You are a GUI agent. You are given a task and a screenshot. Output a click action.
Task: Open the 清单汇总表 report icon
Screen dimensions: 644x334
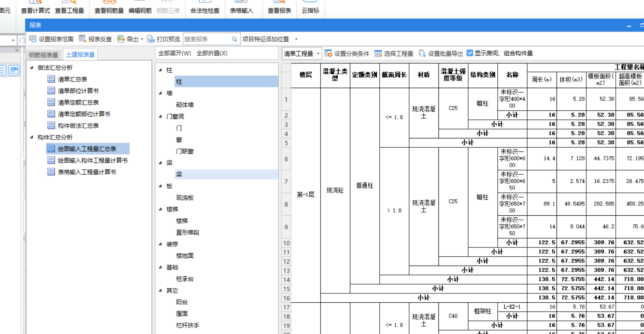[51, 79]
